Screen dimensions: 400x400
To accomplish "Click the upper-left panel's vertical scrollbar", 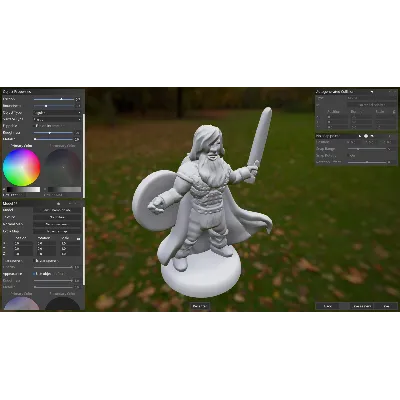I will point(84,155).
